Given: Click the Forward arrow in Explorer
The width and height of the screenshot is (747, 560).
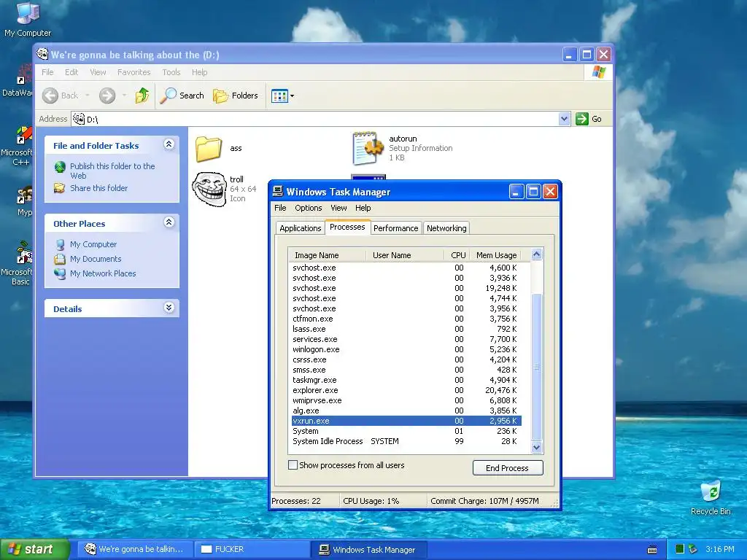Looking at the screenshot, I should tap(107, 96).
